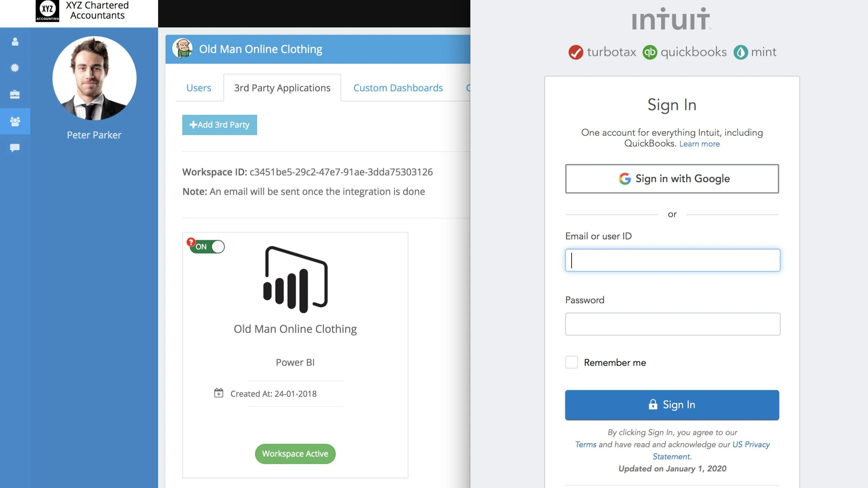The image size is (868, 488).
Task: Click the user profile sidebar icon
Action: point(15,42)
